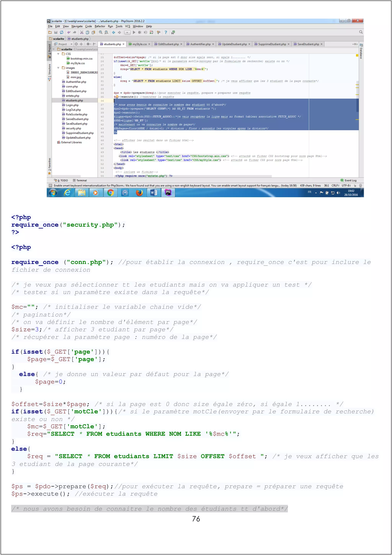Screen dimensions: 392x555
Task: Open Settings via wrench icon
Action: click(x=159, y=32)
